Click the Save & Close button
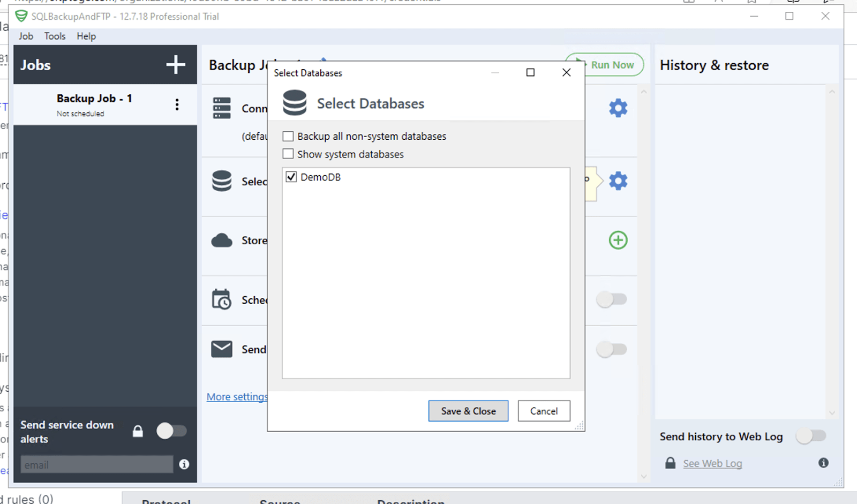 point(468,411)
